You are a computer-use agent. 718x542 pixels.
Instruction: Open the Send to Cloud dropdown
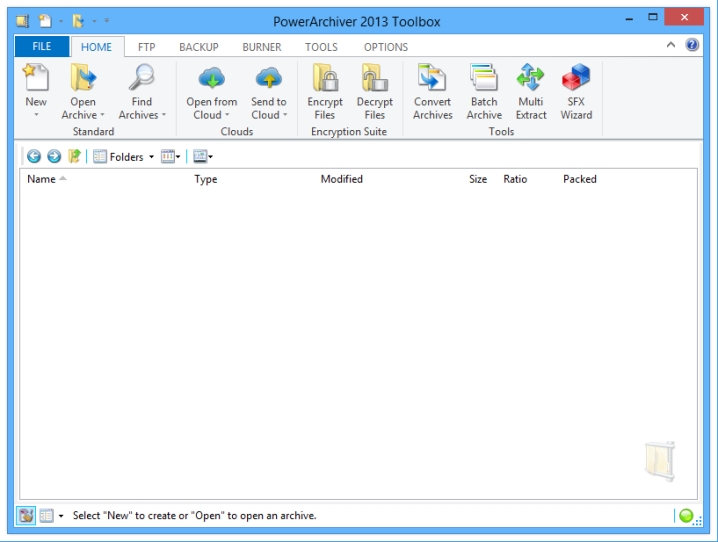pos(268,115)
